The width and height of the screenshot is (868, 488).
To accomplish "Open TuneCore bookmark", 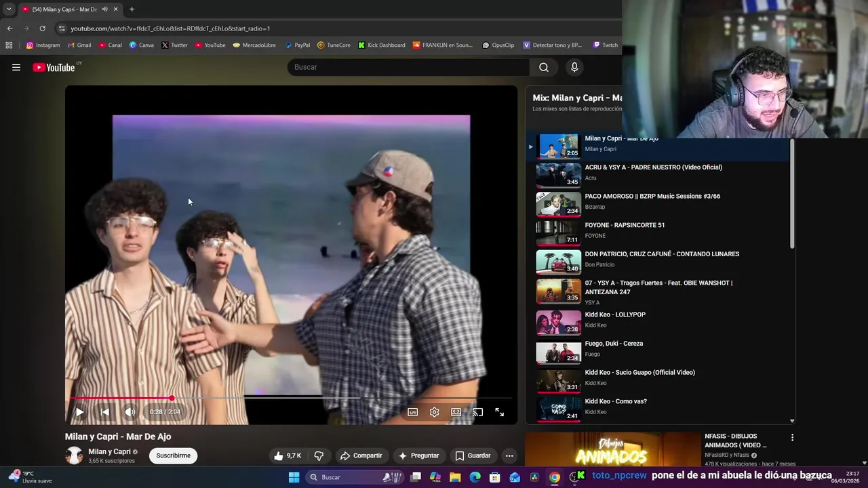I will point(334,45).
